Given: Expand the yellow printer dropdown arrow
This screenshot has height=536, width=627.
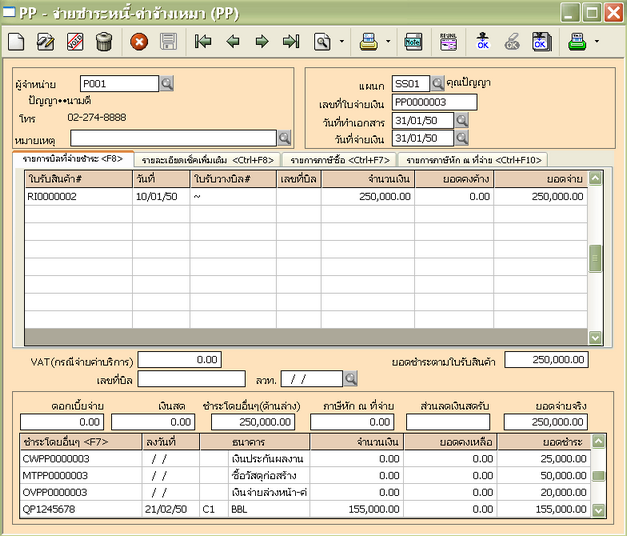Looking at the screenshot, I should (388, 42).
